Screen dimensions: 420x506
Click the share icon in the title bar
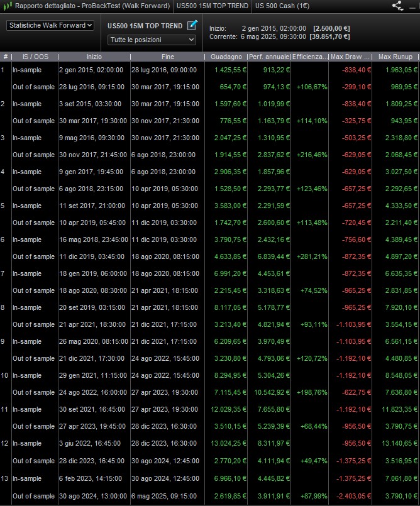click(x=397, y=6)
